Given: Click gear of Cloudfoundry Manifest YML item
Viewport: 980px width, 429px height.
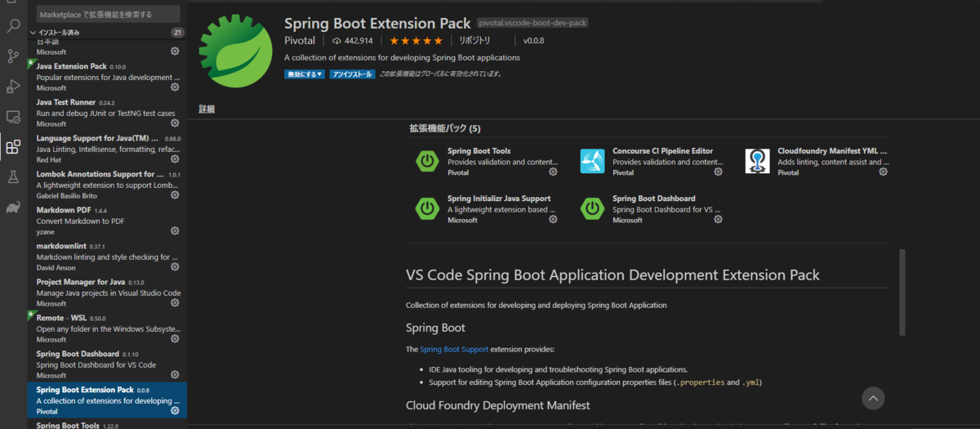Looking at the screenshot, I should tap(883, 172).
